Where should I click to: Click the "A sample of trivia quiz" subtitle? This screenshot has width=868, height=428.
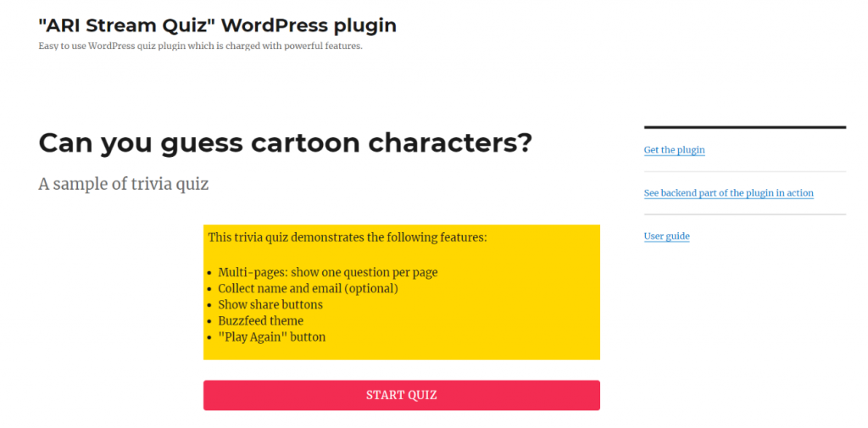tap(124, 184)
